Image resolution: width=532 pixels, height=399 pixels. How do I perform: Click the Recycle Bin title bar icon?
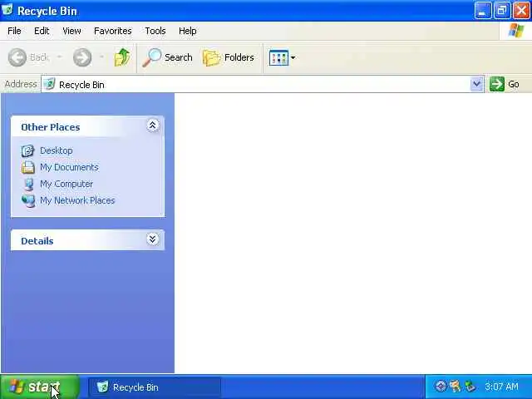7,10
